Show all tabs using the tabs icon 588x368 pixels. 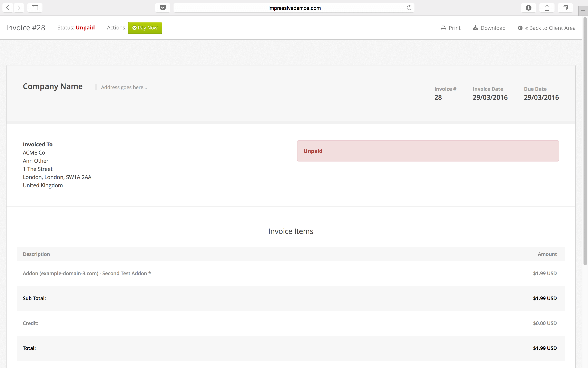click(565, 8)
